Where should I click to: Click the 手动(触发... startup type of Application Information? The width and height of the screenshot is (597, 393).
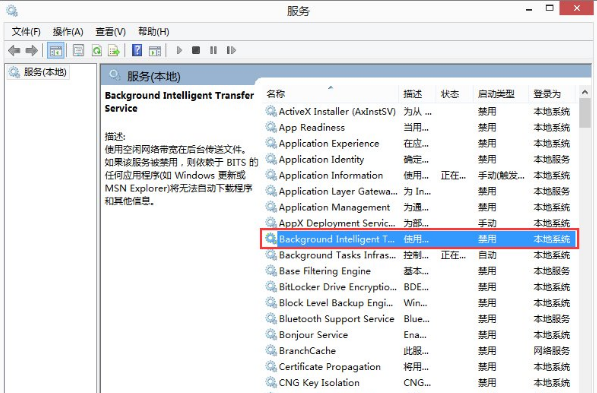(x=501, y=176)
